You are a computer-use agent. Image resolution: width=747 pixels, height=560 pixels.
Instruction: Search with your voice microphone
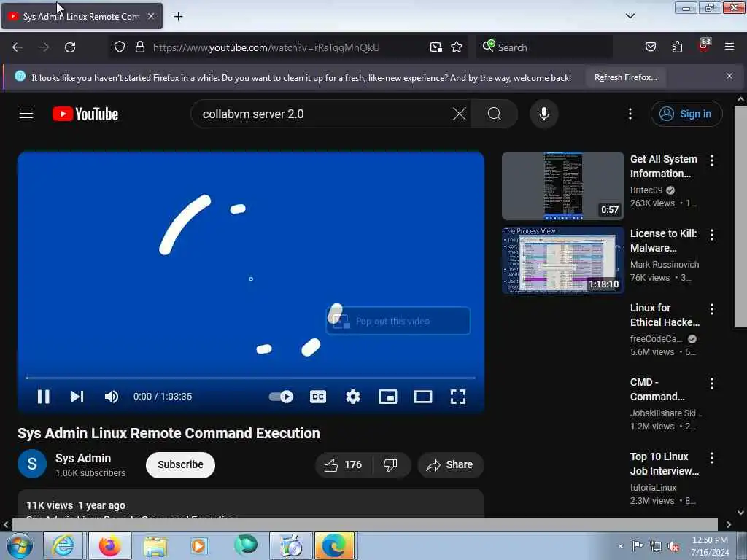point(544,114)
